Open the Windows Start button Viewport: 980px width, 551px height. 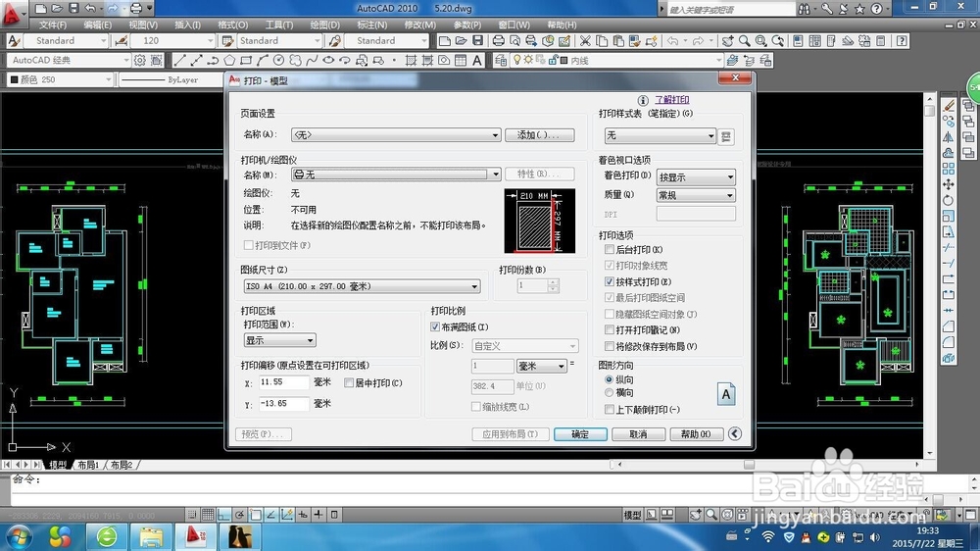pos(19,536)
